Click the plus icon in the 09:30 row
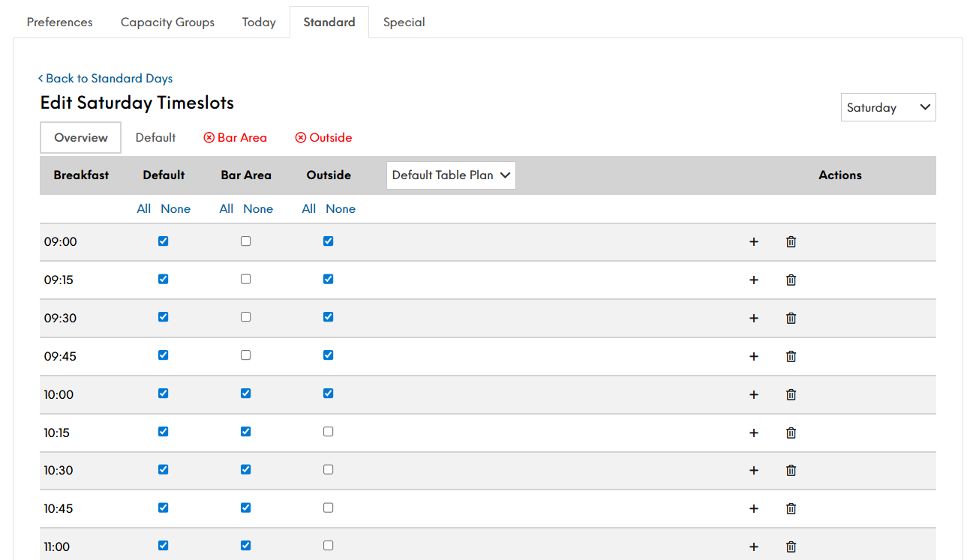Screen dimensions: 976x560 point(754,319)
